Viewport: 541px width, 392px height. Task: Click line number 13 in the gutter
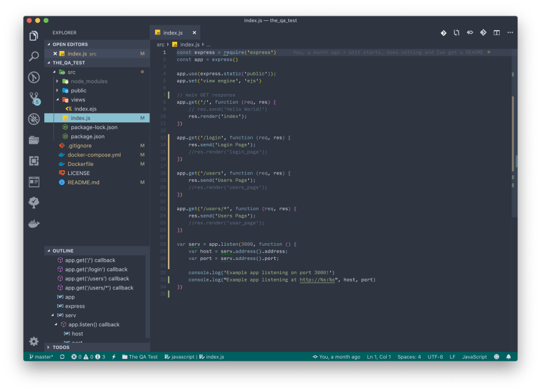163,138
